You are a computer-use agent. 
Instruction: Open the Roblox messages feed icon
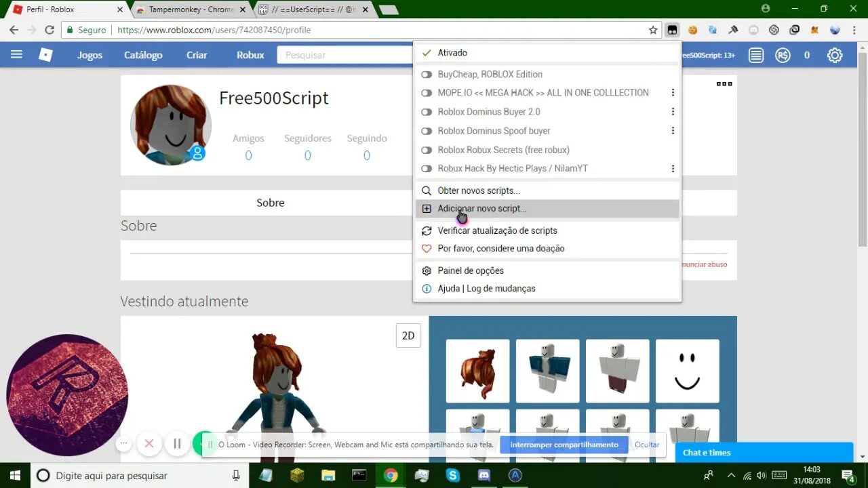(x=756, y=55)
